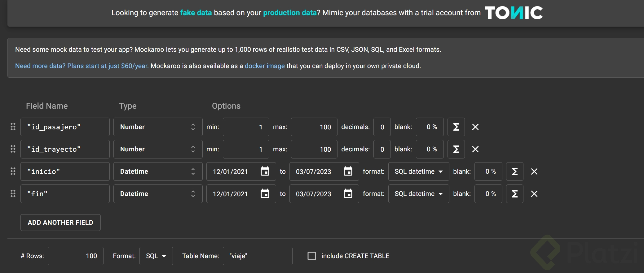The width and height of the screenshot is (644, 273).
Task: Open the formula sigma for "id_pasajero" field
Action: point(456,127)
